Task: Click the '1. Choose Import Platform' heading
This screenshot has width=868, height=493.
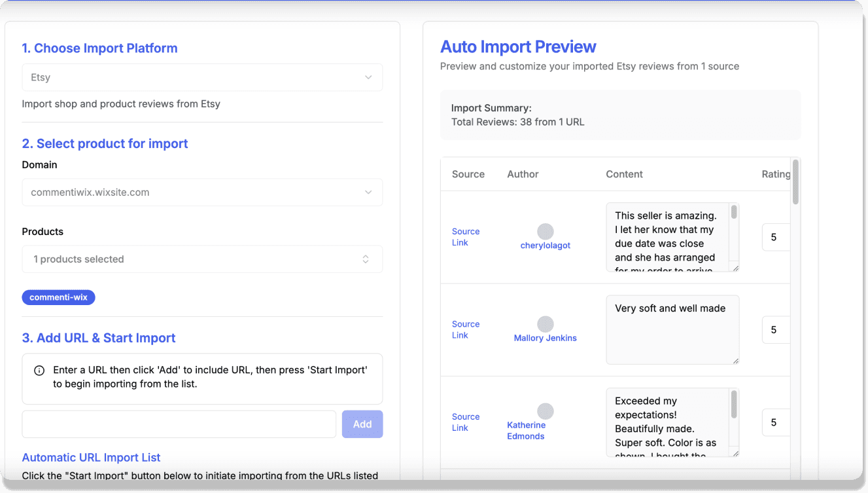Action: [99, 48]
